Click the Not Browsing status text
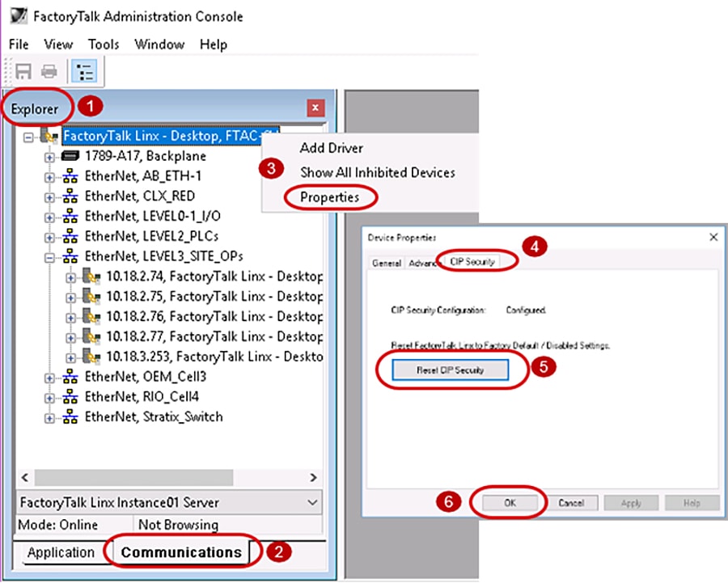The image size is (728, 583). 178,525
